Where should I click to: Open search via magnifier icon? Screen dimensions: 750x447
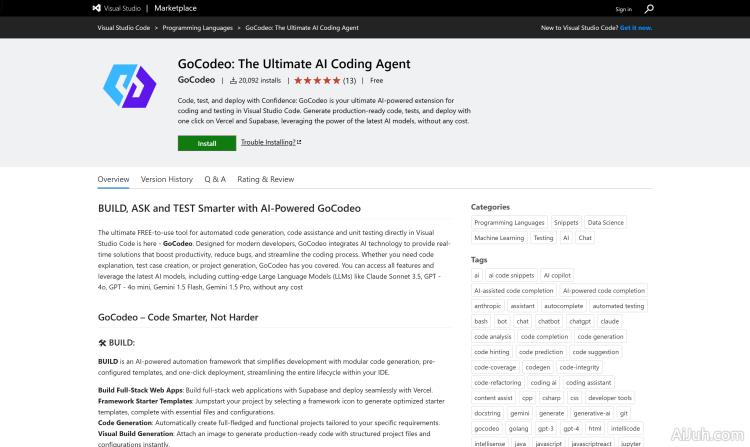pyautogui.click(x=649, y=8)
